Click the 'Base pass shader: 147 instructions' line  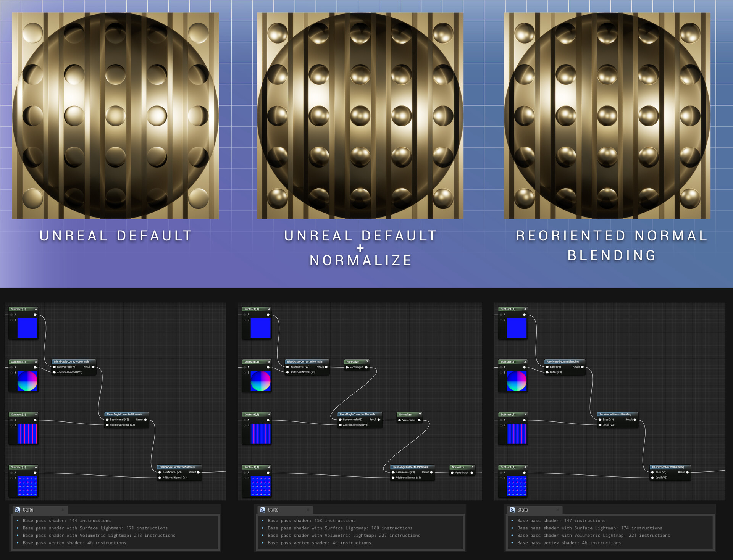click(x=561, y=521)
